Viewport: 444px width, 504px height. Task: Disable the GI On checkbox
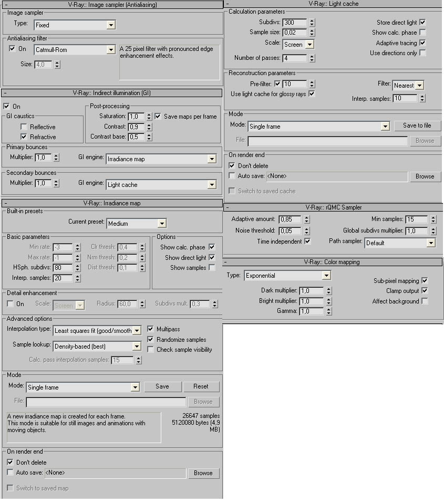point(6,107)
